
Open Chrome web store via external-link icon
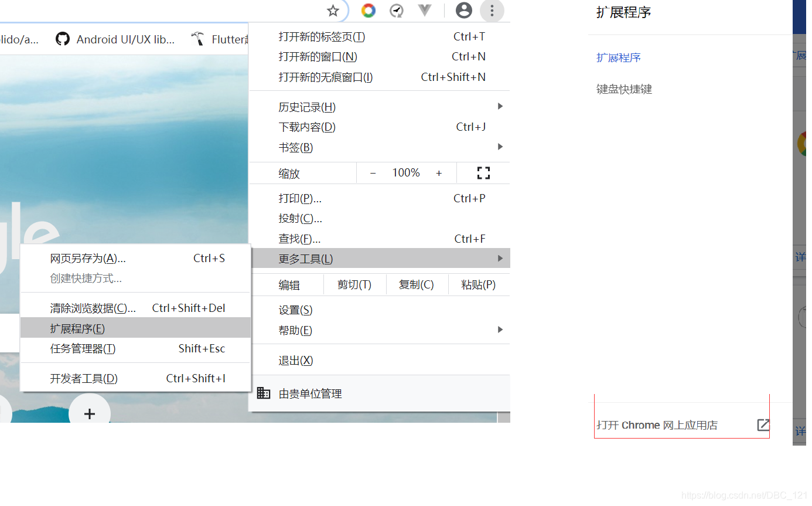coord(763,425)
